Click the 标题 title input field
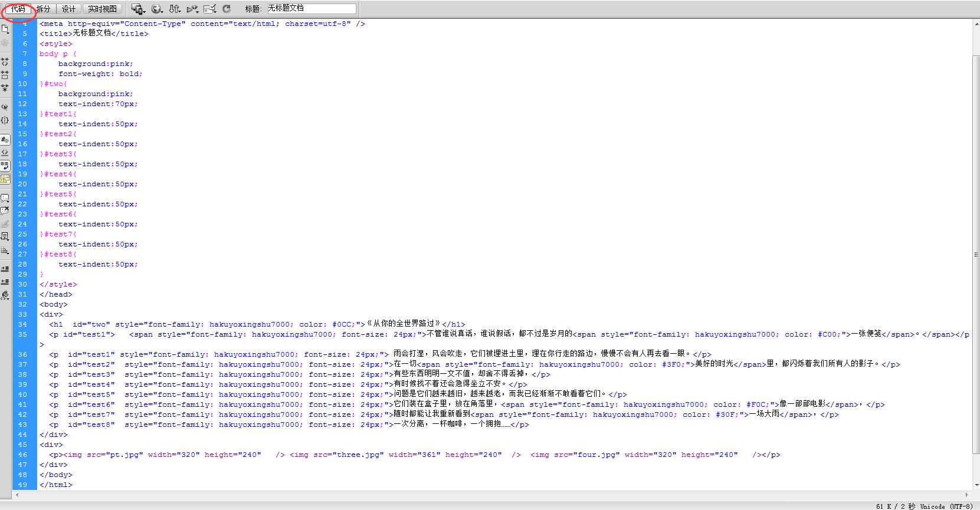Image resolution: width=980 pixels, height=510 pixels. click(x=311, y=9)
